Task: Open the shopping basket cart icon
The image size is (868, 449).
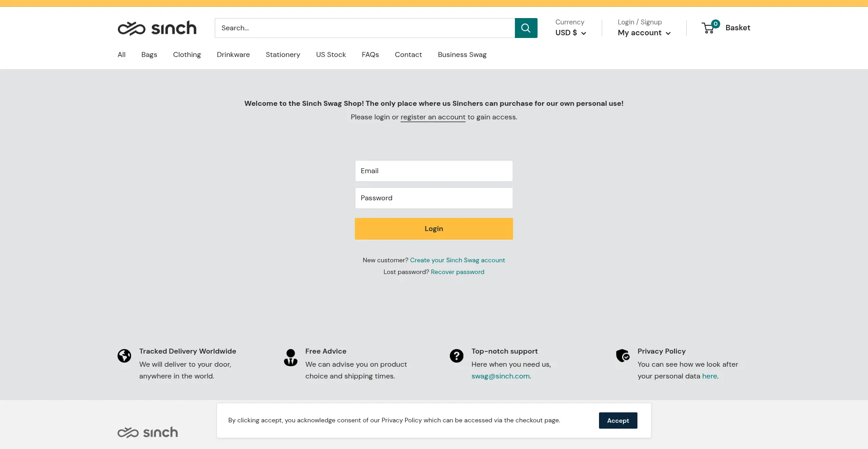Action: pyautogui.click(x=708, y=28)
